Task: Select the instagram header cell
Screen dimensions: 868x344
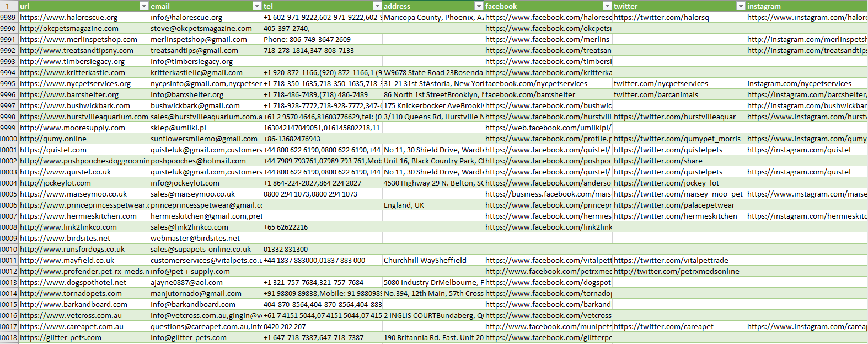Action: (x=807, y=6)
